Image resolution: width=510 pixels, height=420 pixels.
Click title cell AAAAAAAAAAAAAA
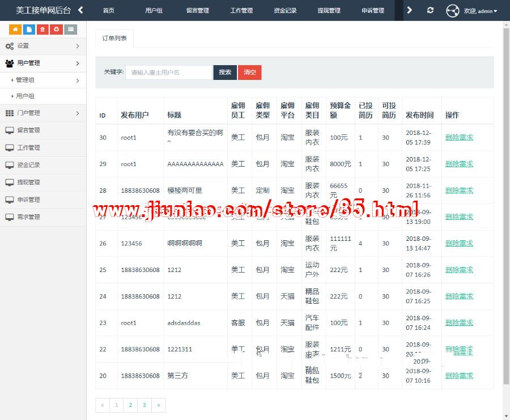[195, 164]
